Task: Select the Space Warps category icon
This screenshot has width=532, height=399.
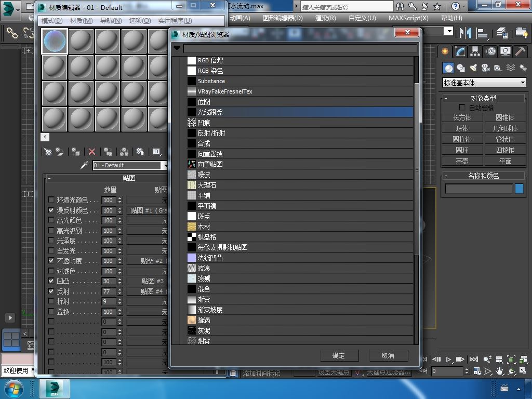Action: 510,68
